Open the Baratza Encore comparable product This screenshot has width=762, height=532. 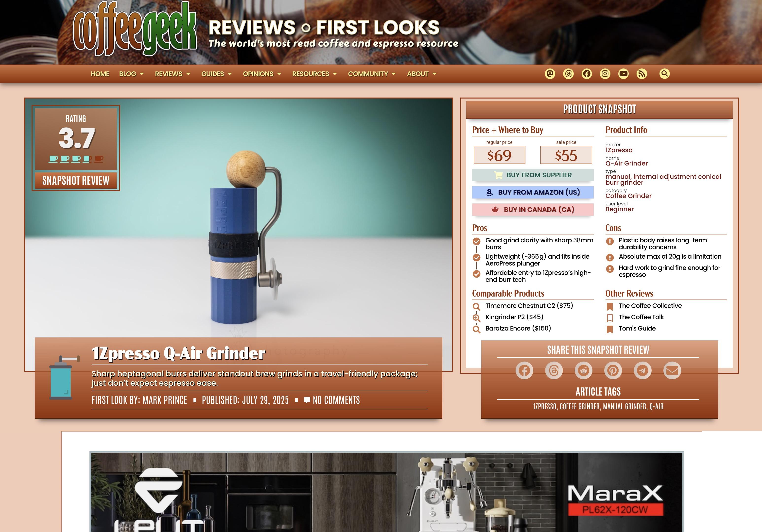click(x=518, y=328)
